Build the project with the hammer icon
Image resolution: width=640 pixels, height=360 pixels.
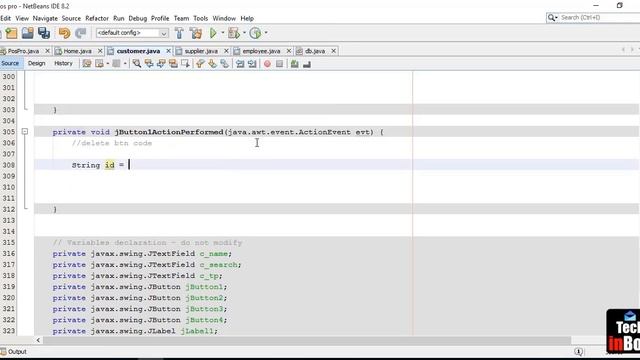(x=179, y=33)
